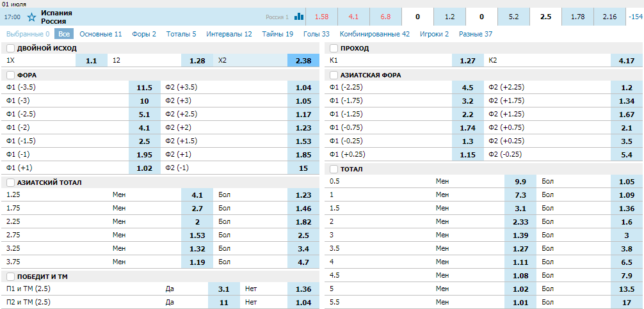644x309 pixels.
Task: Bet on К2 to qualify at 4.17
Action: point(627,61)
